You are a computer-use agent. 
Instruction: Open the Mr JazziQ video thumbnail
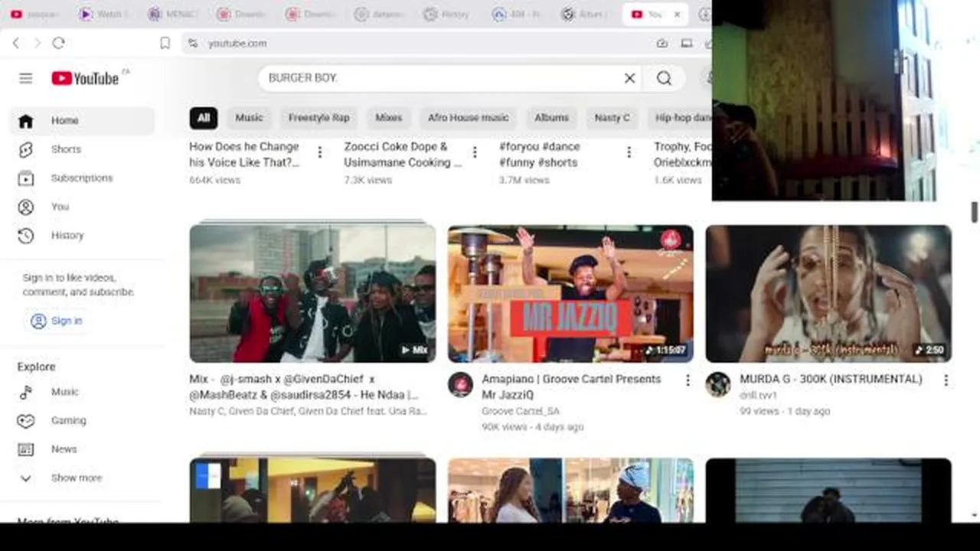[570, 293]
